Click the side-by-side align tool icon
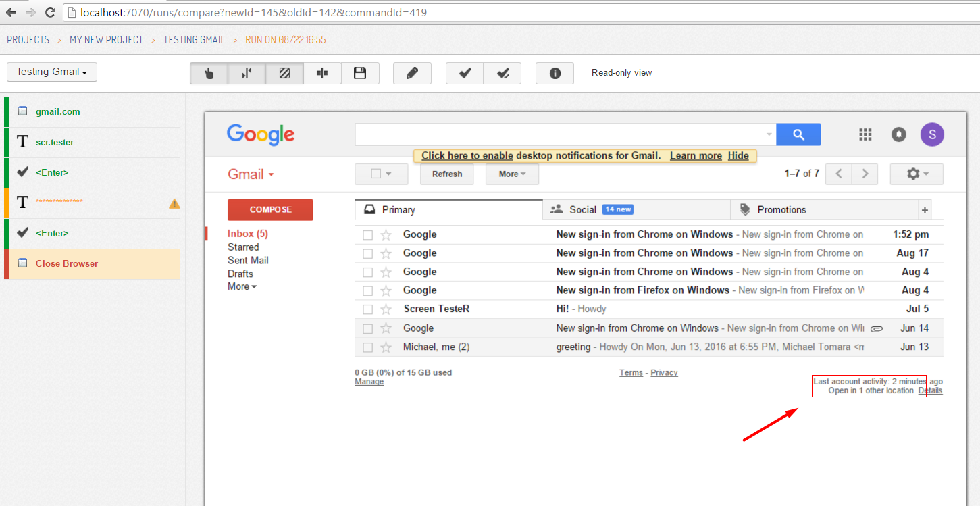The image size is (980, 506). coord(323,73)
